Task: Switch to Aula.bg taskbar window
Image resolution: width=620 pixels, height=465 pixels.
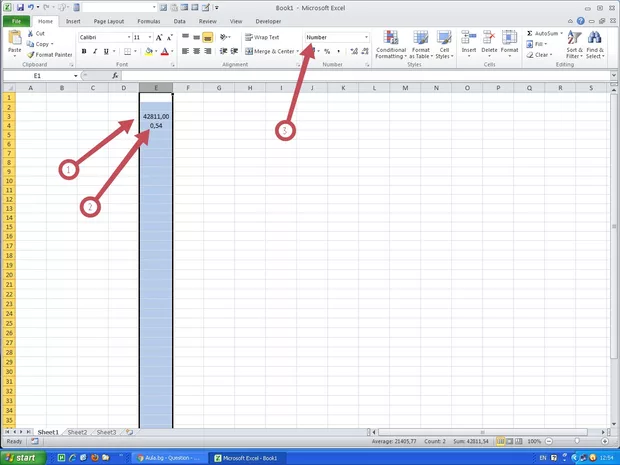Action: 168,458
